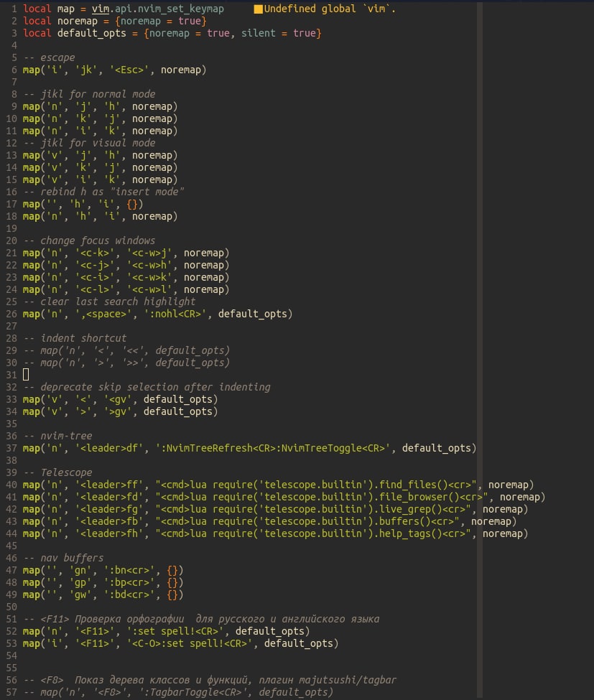Click the comment about rebinding h as insert mode

click(x=103, y=192)
